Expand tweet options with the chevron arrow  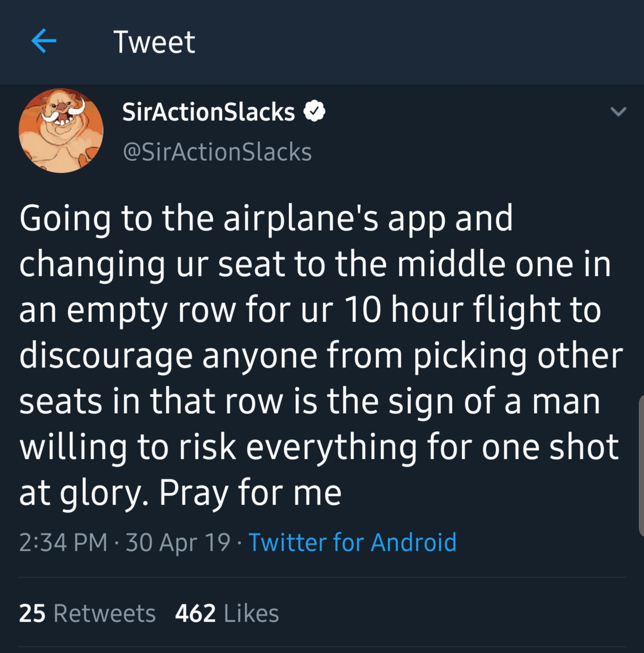click(618, 111)
